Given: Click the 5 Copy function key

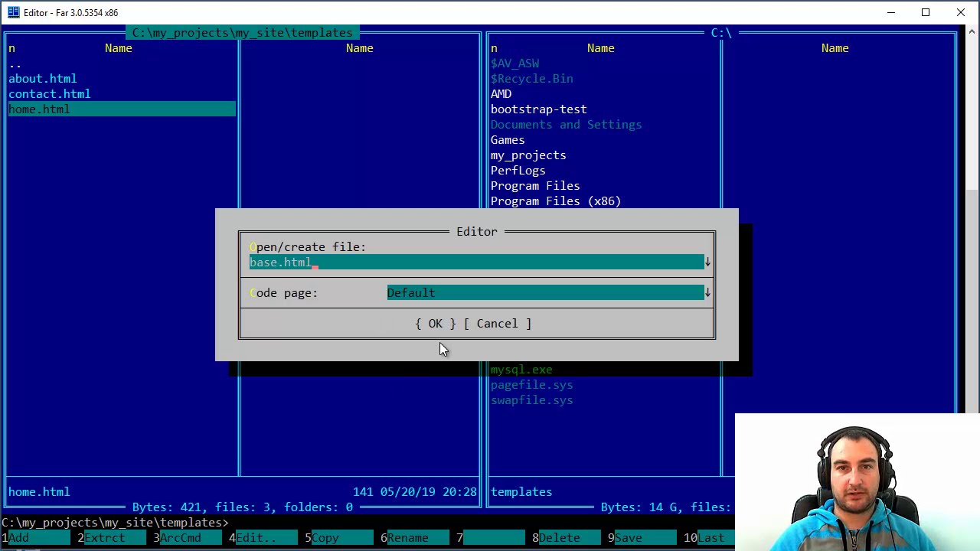Looking at the screenshot, I should [339, 538].
